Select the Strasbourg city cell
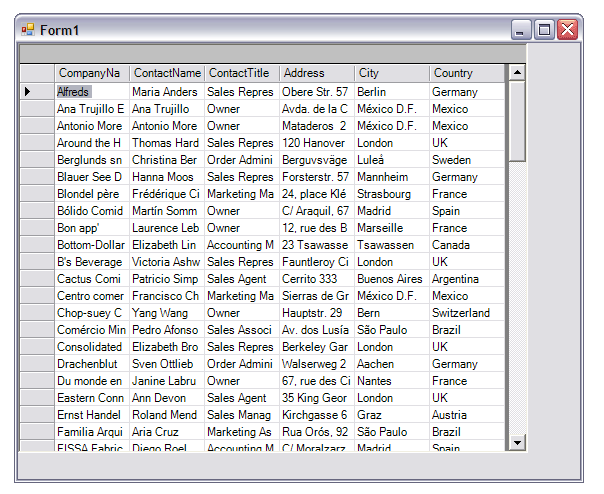This screenshot has height=494, width=604. click(x=391, y=193)
